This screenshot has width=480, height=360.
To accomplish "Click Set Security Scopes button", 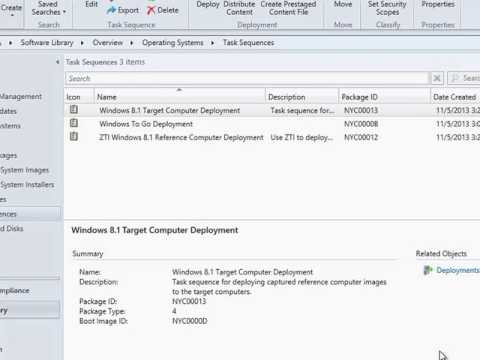I will point(387,8).
